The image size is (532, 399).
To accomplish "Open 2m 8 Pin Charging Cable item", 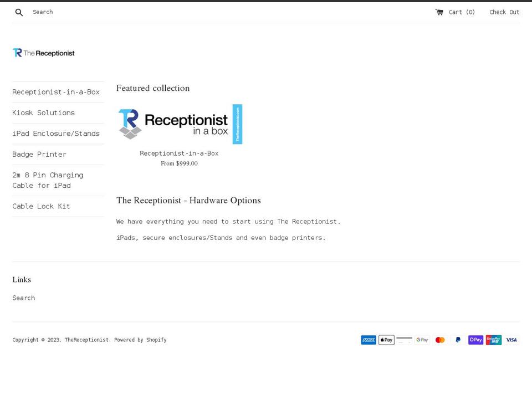I will (48, 180).
